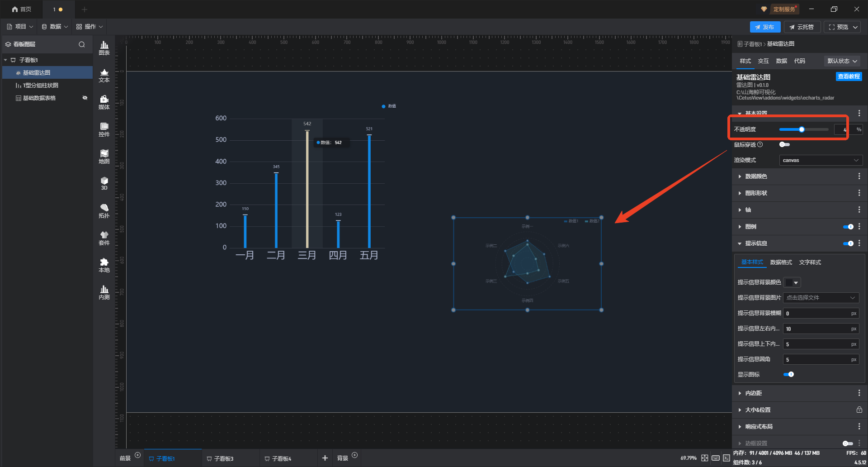868x467 pixels.
Task: Open the 默认状态 state dropdown
Action: (842, 61)
